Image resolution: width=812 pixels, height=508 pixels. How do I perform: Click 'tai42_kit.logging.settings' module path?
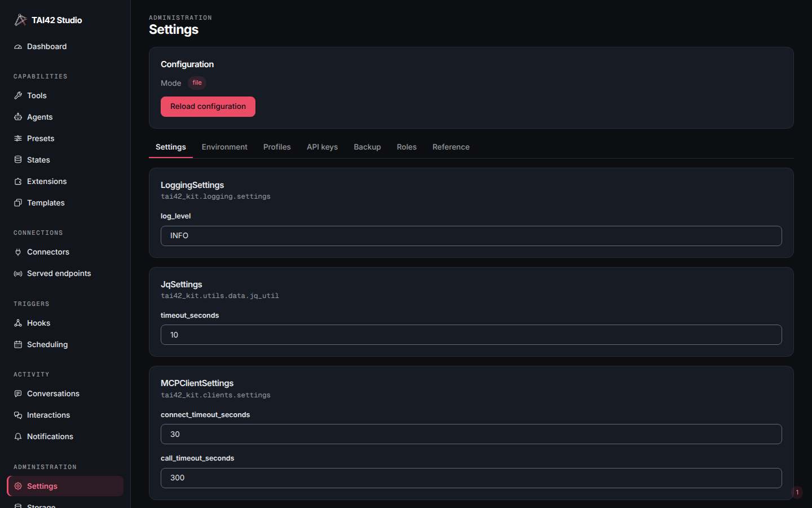[215, 196]
